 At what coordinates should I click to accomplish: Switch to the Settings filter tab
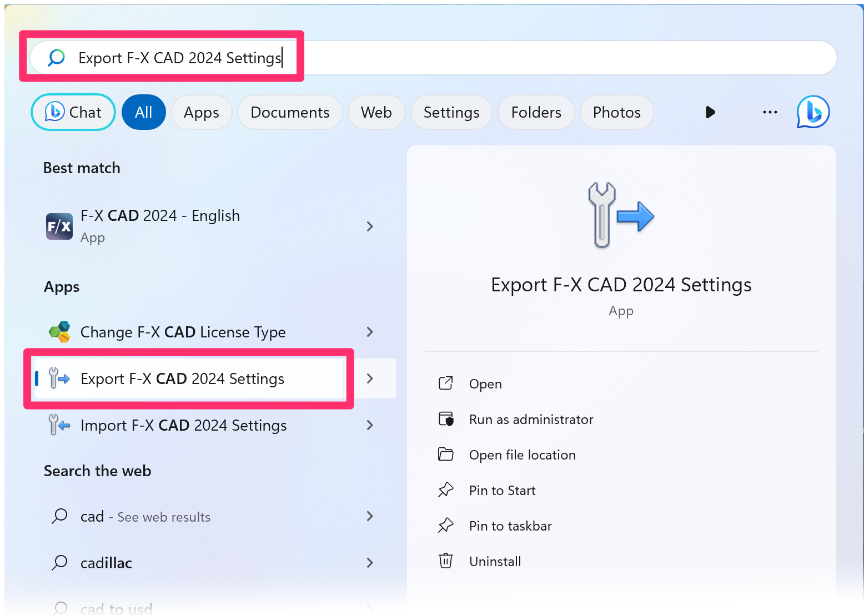(x=451, y=112)
